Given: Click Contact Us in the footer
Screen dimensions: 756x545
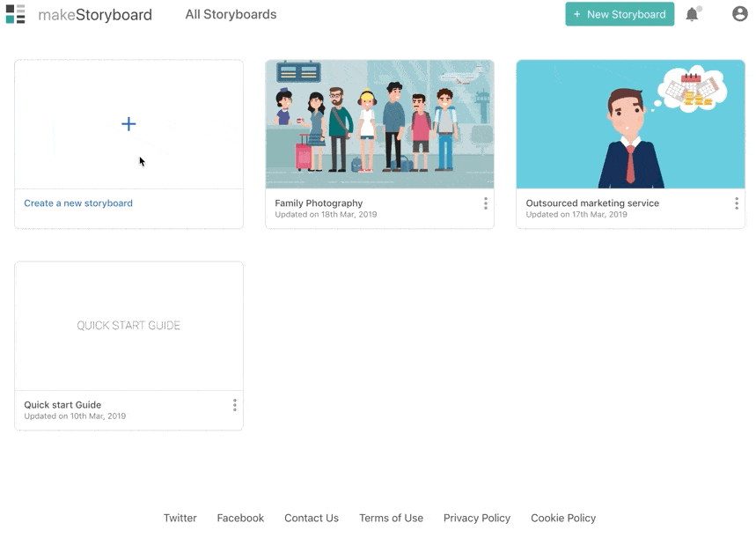Looking at the screenshot, I should [311, 518].
